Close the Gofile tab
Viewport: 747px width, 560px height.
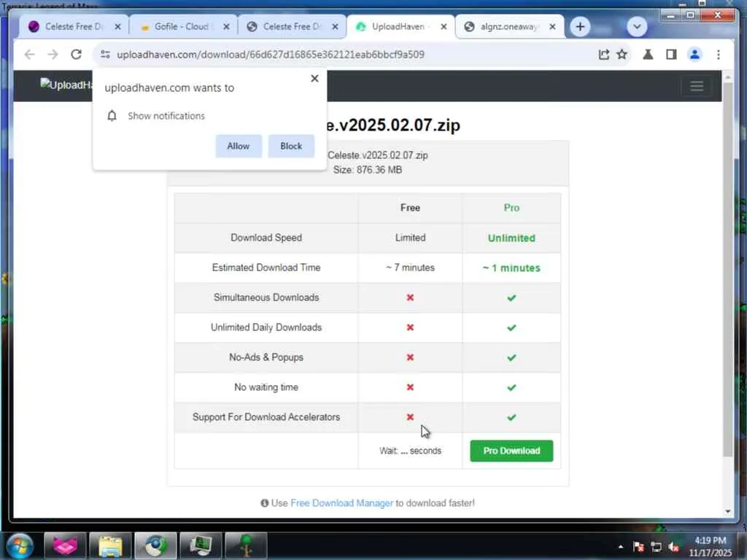(226, 27)
